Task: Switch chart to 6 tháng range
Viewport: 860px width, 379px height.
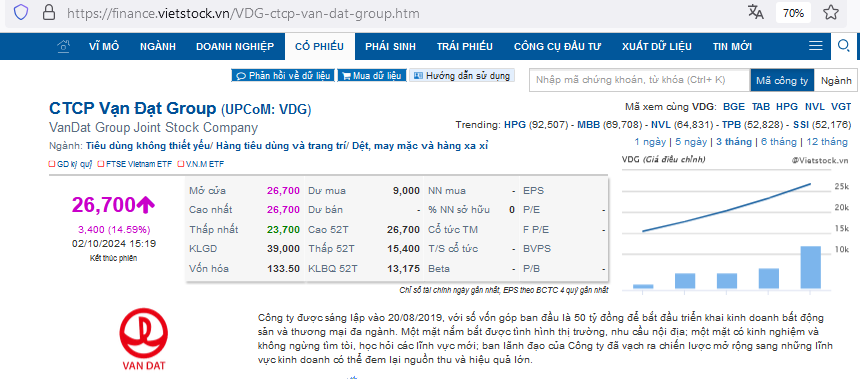Action: click(x=778, y=142)
